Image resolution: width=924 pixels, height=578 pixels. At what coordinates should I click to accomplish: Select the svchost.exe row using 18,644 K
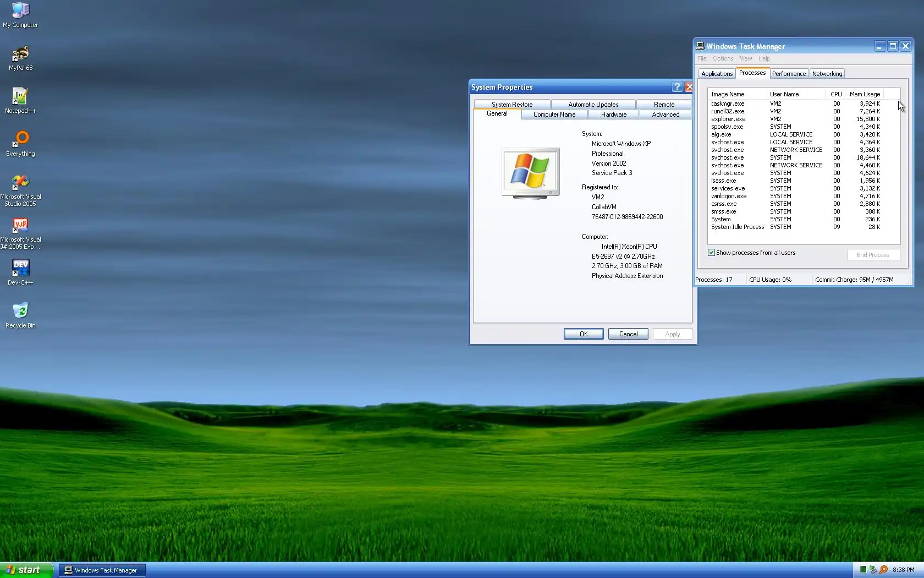tap(796, 157)
